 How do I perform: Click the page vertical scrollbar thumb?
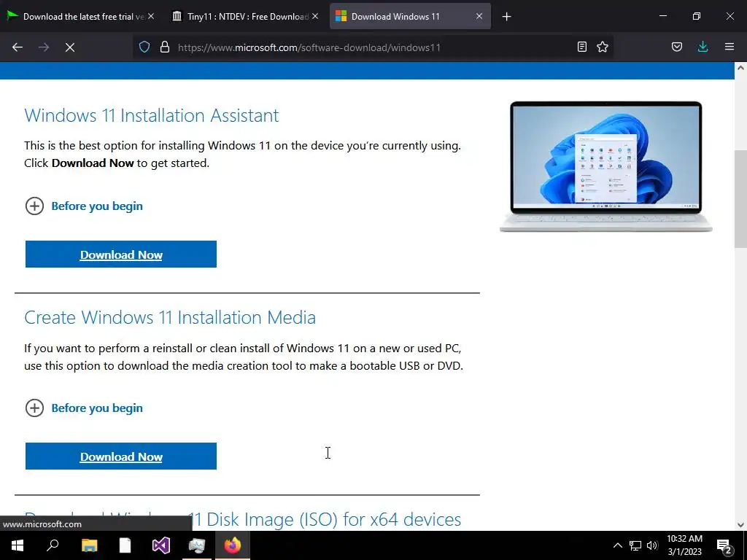(740, 198)
